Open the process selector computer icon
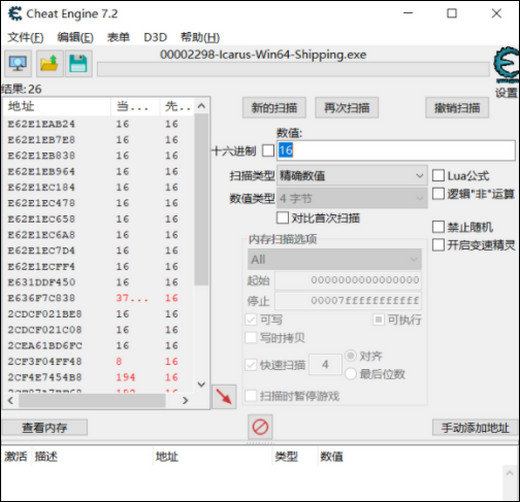The height and width of the screenshot is (502, 520). click(18, 64)
